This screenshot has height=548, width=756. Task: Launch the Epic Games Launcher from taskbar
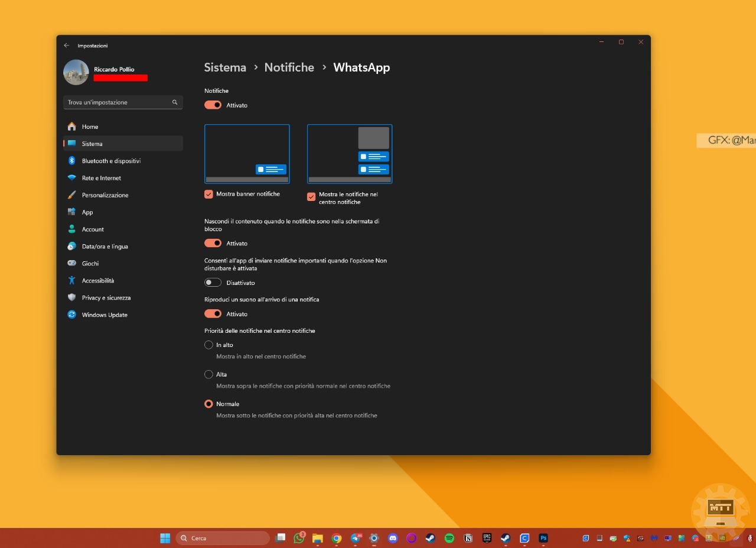click(x=487, y=538)
